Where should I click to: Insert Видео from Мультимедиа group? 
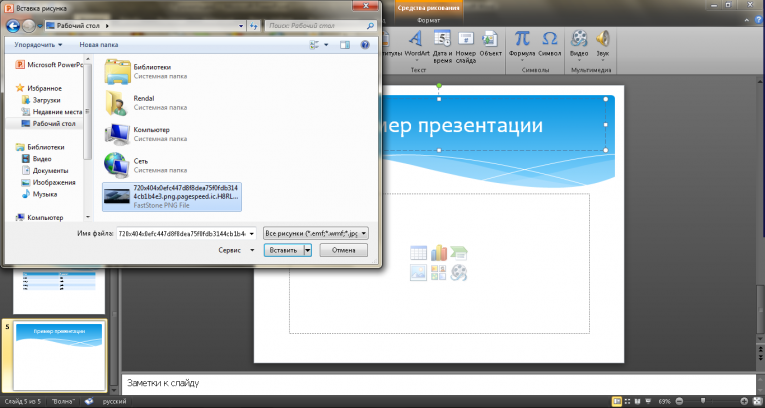tap(579, 45)
